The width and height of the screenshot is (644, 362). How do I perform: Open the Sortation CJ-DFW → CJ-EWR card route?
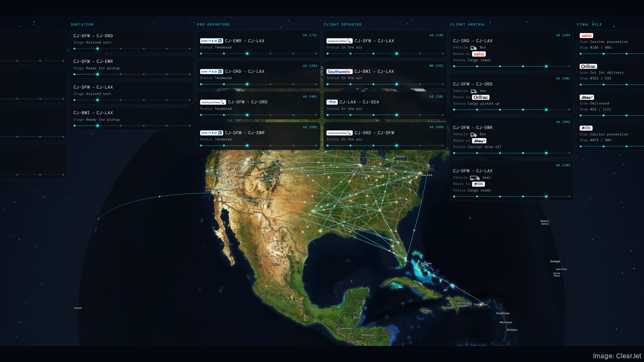pyautogui.click(x=93, y=62)
